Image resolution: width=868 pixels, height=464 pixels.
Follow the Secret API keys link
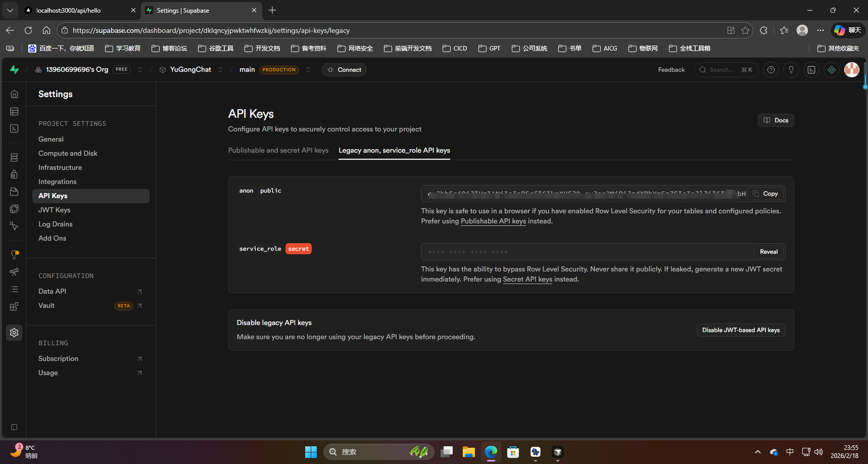tap(527, 279)
